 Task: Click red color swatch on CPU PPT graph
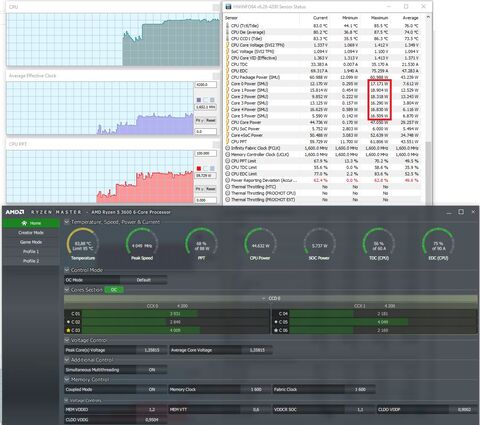click(199, 168)
